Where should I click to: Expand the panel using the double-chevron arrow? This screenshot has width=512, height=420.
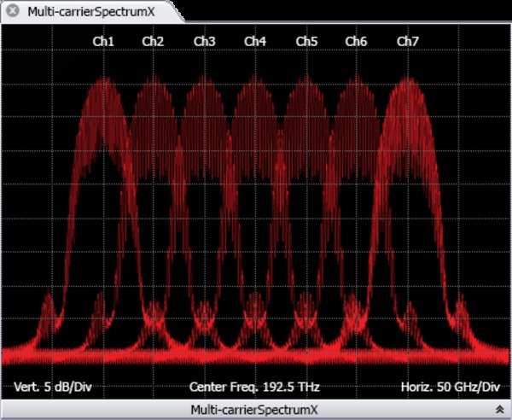pyautogui.click(x=498, y=410)
